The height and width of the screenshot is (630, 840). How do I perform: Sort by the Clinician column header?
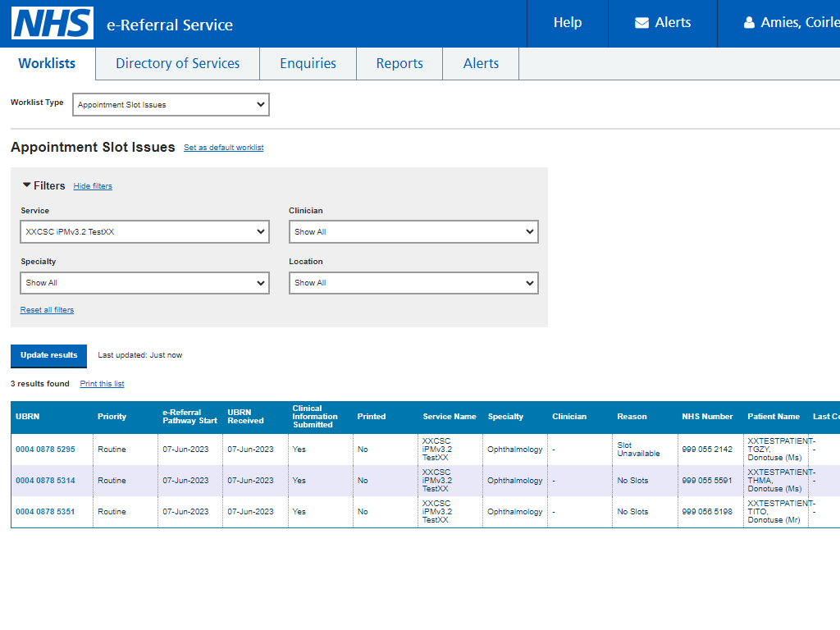(x=569, y=416)
